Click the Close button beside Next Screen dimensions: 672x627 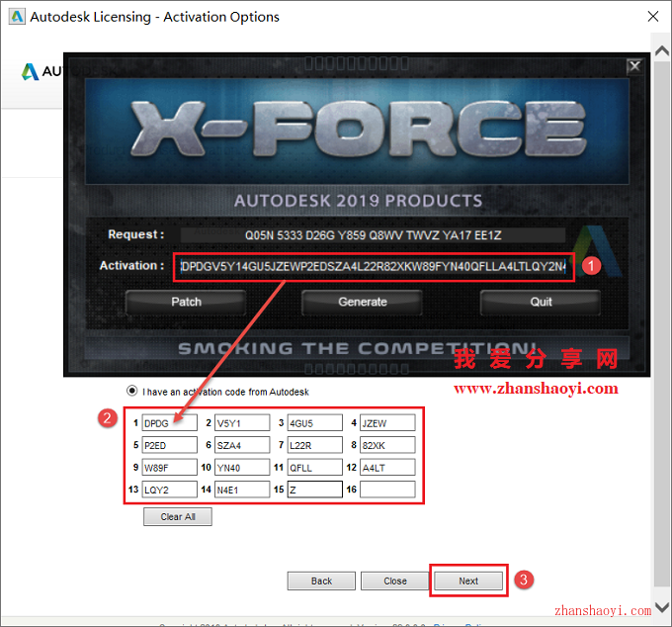click(x=394, y=582)
